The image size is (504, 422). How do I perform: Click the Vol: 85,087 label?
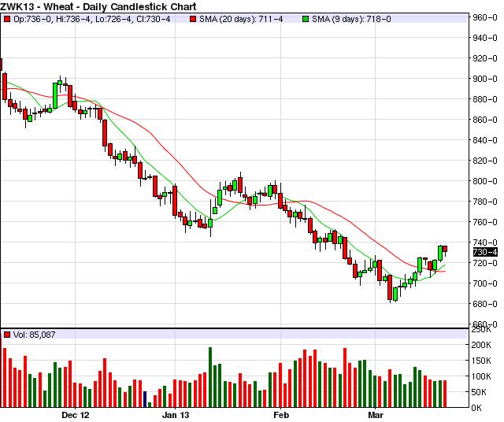point(35,335)
